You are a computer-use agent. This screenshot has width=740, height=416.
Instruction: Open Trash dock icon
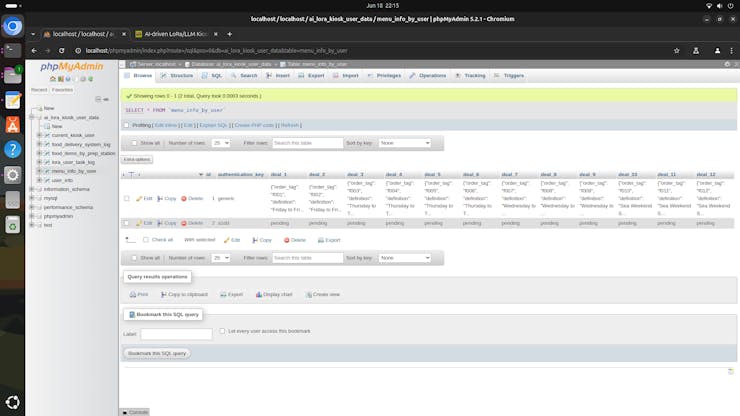tap(13, 225)
